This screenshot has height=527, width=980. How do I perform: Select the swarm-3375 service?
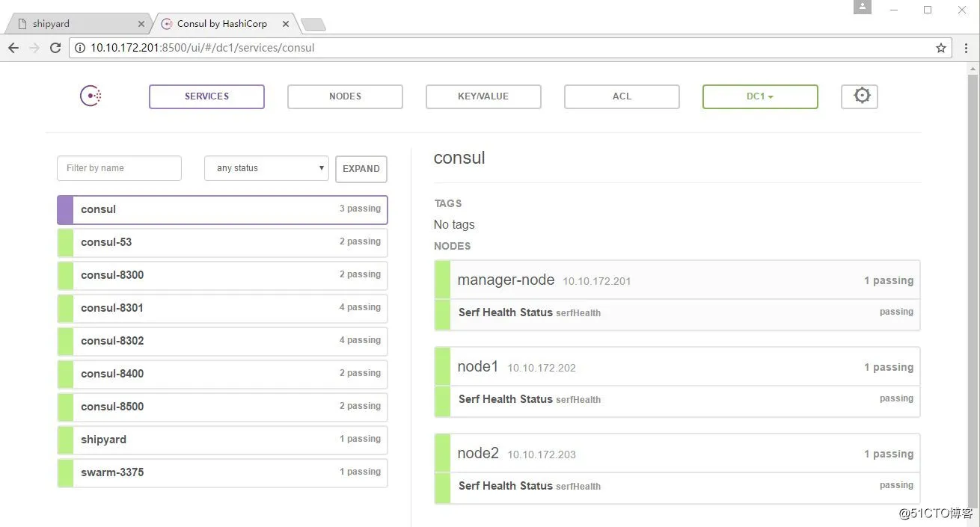(222, 472)
